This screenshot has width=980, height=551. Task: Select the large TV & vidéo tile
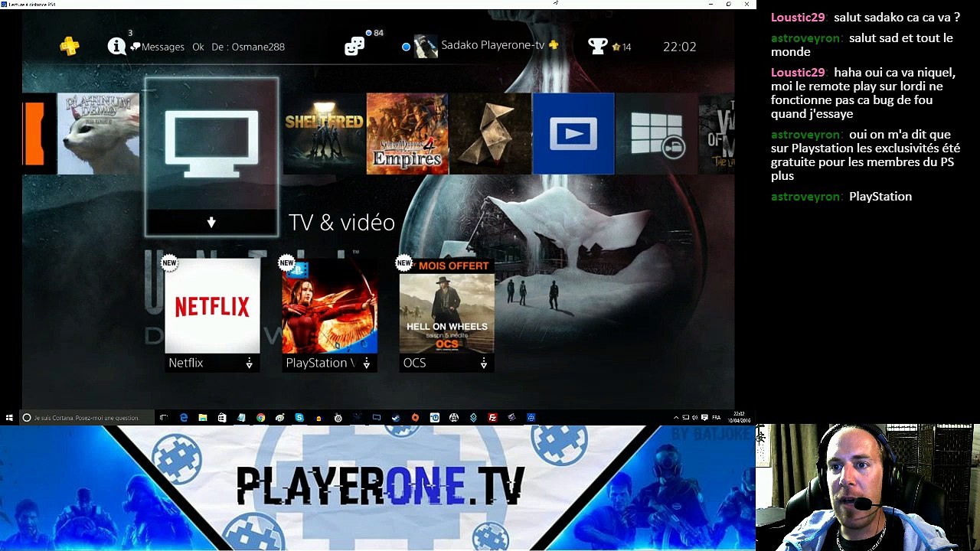(211, 157)
